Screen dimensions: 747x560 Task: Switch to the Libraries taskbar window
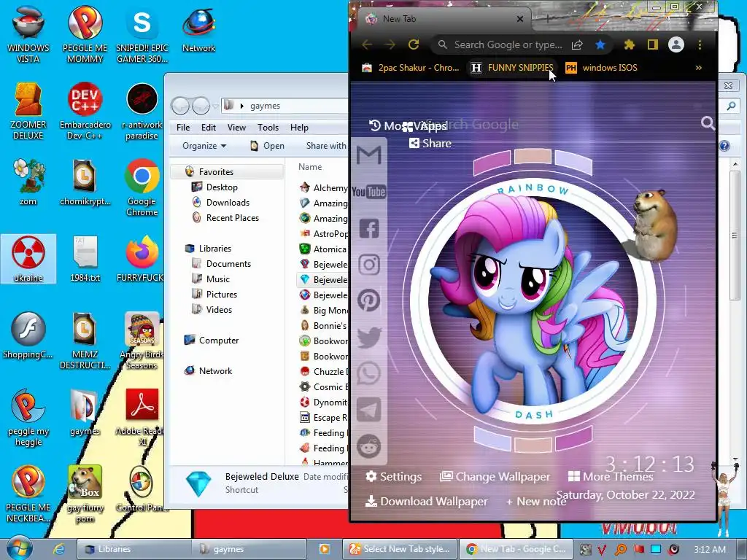click(x=133, y=549)
